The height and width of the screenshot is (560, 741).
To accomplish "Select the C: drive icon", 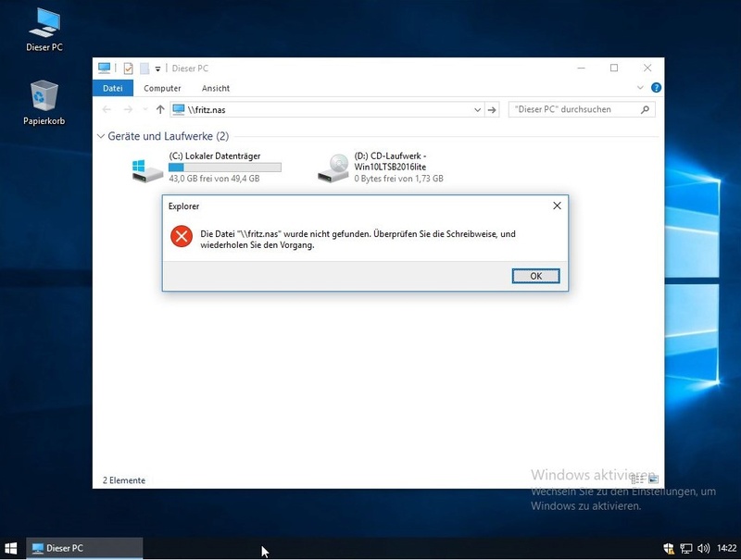I will (x=147, y=170).
